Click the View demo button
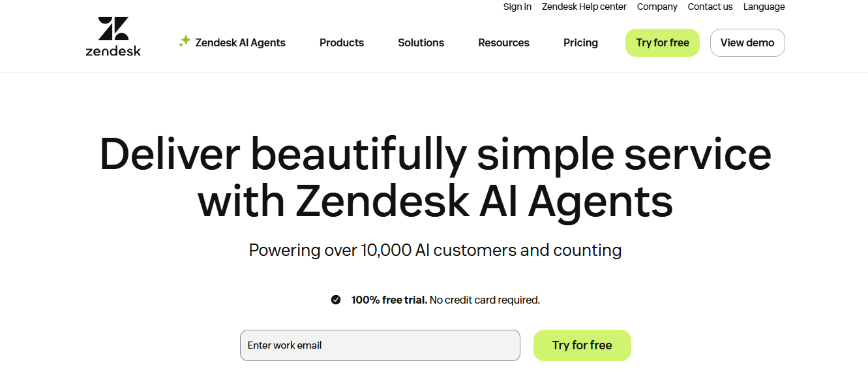 click(747, 42)
